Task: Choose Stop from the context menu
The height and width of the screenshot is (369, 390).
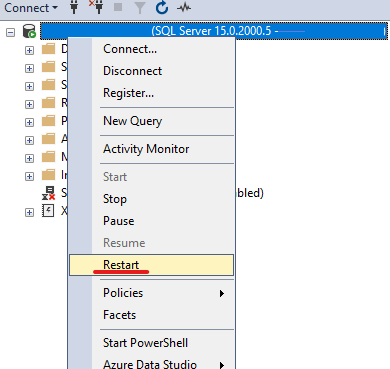Action: coord(151,199)
